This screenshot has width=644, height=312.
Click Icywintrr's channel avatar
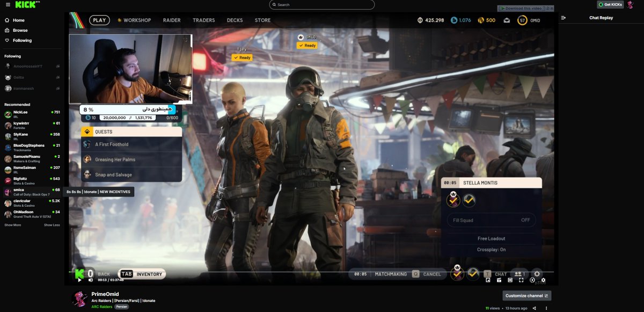[8, 125]
